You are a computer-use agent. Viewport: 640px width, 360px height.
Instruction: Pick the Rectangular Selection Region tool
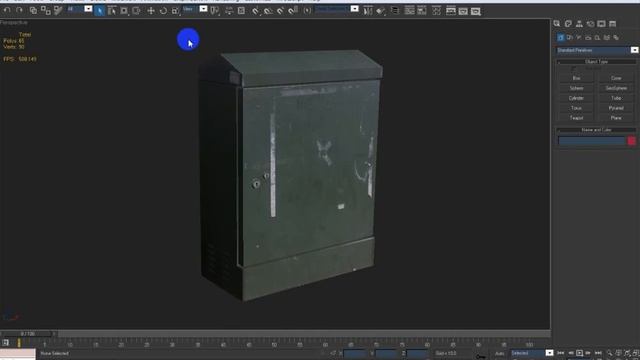click(124, 11)
